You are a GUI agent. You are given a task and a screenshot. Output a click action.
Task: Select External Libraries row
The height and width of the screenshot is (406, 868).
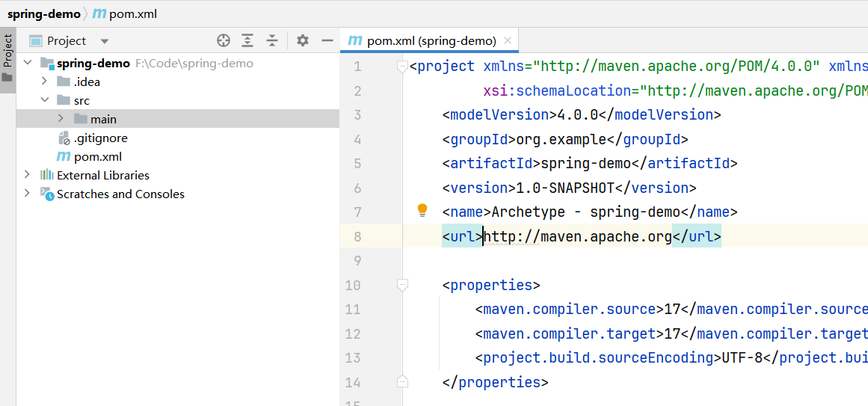pyautogui.click(x=178, y=175)
